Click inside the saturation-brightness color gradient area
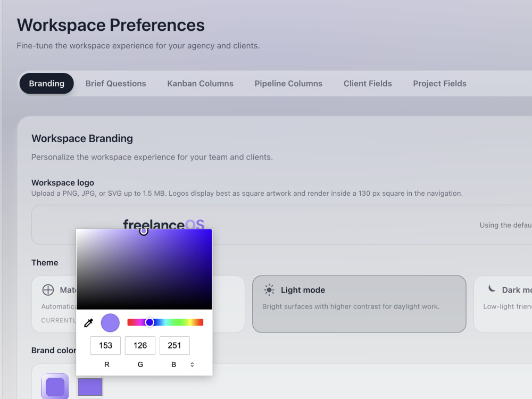 tap(144, 269)
